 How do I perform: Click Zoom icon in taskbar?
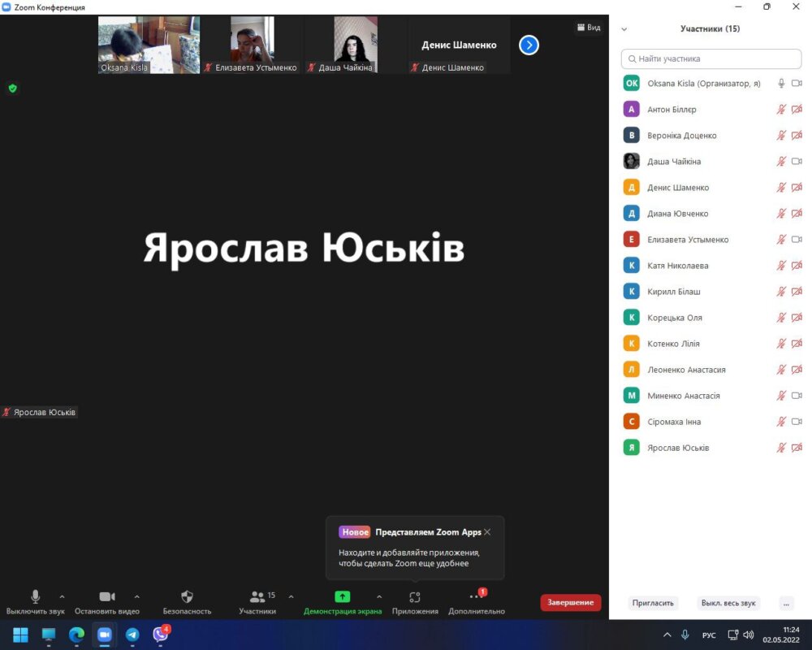point(105,635)
